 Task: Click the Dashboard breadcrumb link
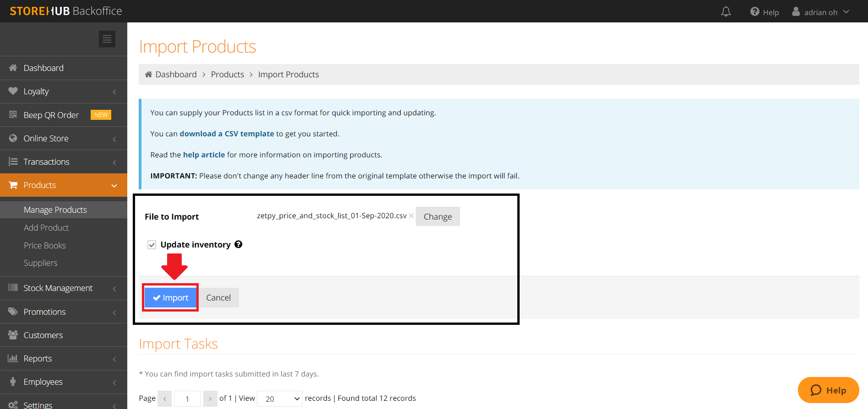tap(176, 75)
